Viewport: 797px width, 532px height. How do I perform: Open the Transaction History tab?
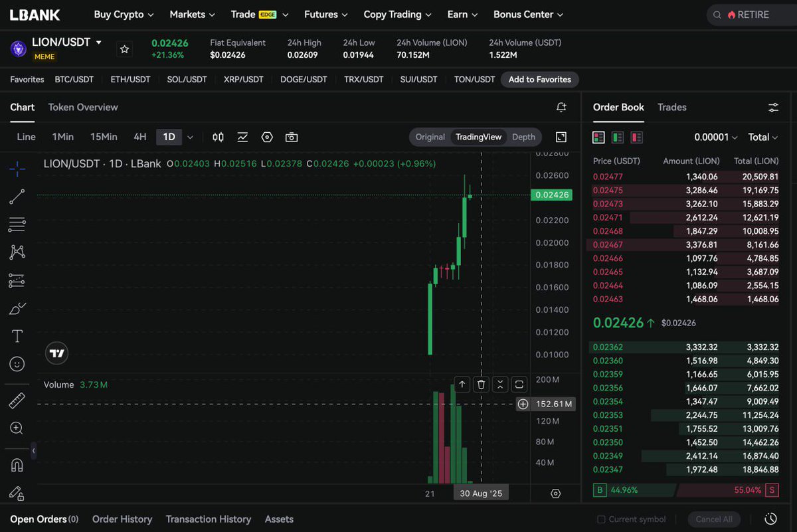point(209,519)
